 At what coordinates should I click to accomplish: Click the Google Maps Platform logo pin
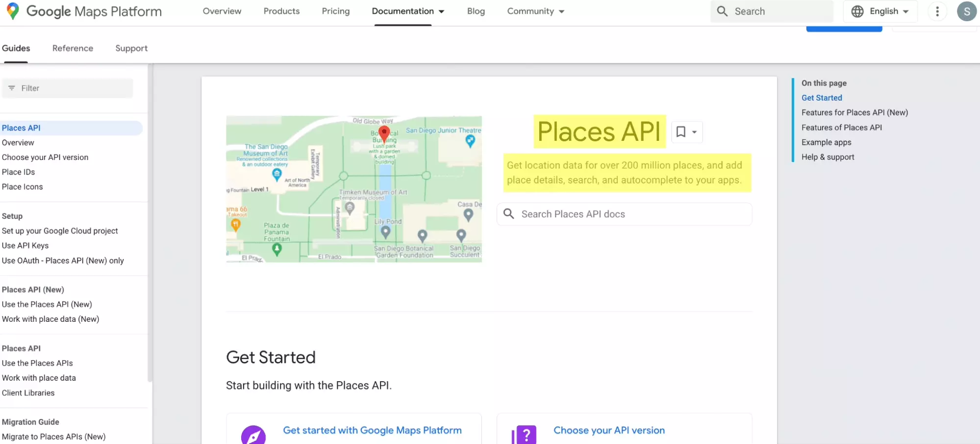[x=13, y=11]
